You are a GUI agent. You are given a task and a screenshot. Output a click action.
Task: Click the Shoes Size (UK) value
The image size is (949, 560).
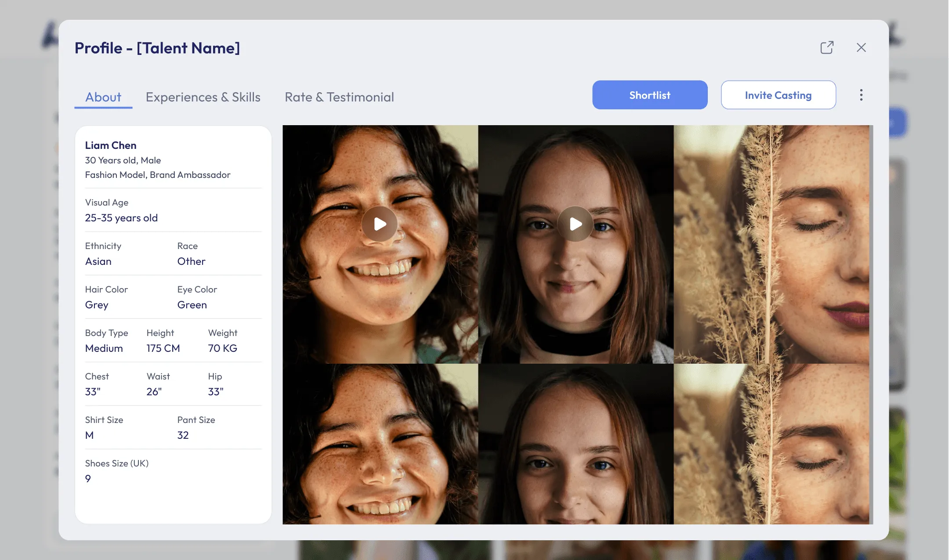[88, 479]
